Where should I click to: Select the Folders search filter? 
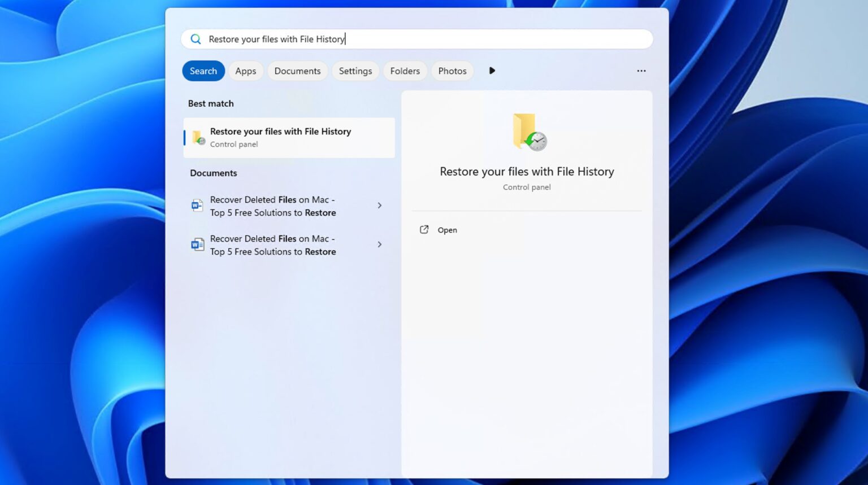[405, 71]
